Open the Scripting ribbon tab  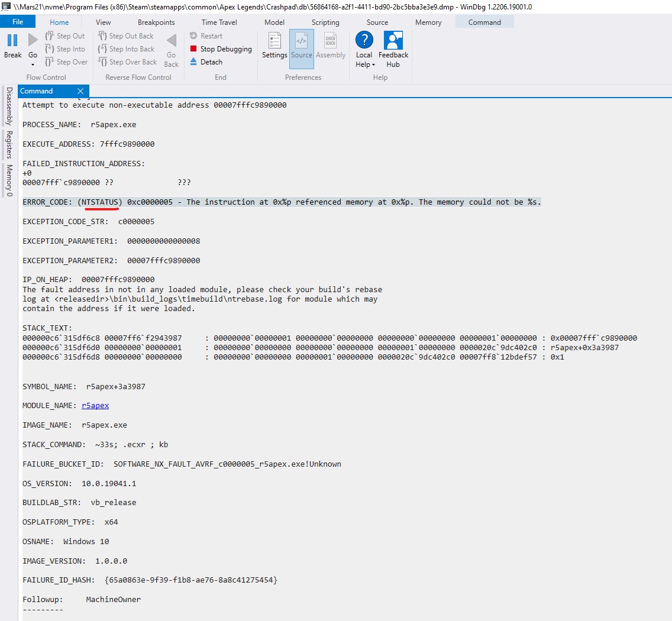point(325,22)
